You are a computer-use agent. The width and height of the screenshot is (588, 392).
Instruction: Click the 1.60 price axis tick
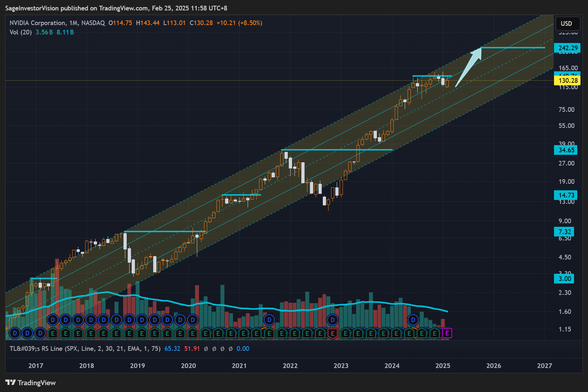[565, 312]
